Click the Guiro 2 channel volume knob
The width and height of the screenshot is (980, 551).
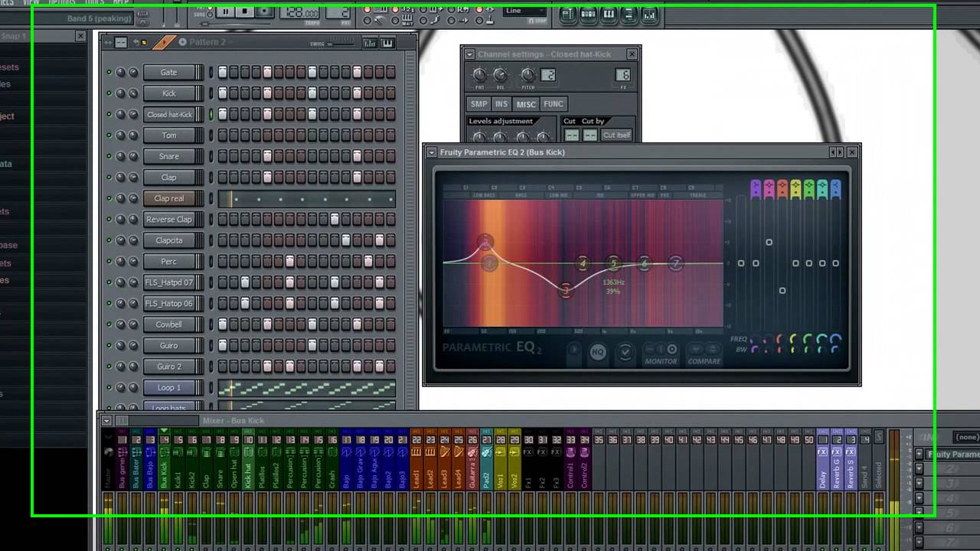point(133,367)
